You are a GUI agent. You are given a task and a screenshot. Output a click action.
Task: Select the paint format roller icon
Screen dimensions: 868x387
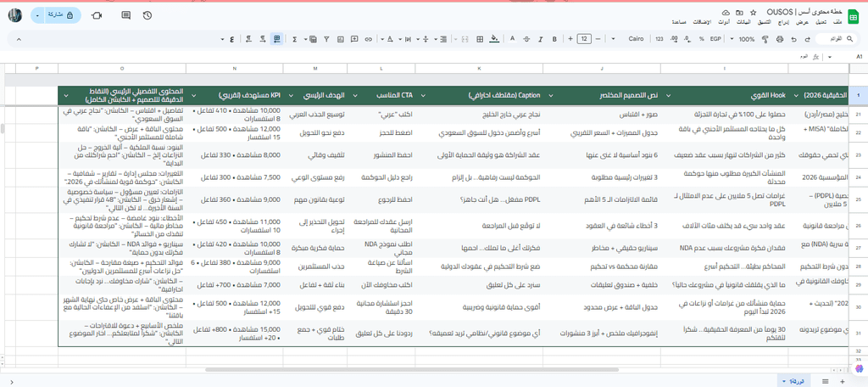coord(765,39)
